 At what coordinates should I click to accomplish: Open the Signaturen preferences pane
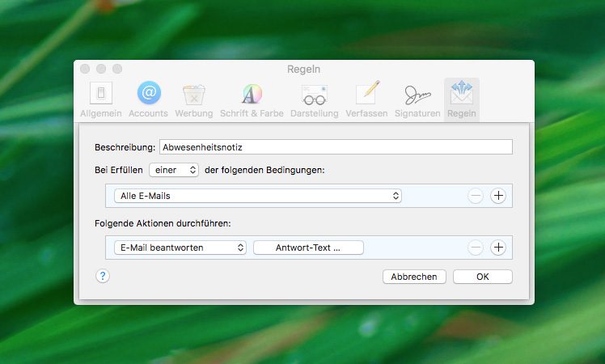417,99
